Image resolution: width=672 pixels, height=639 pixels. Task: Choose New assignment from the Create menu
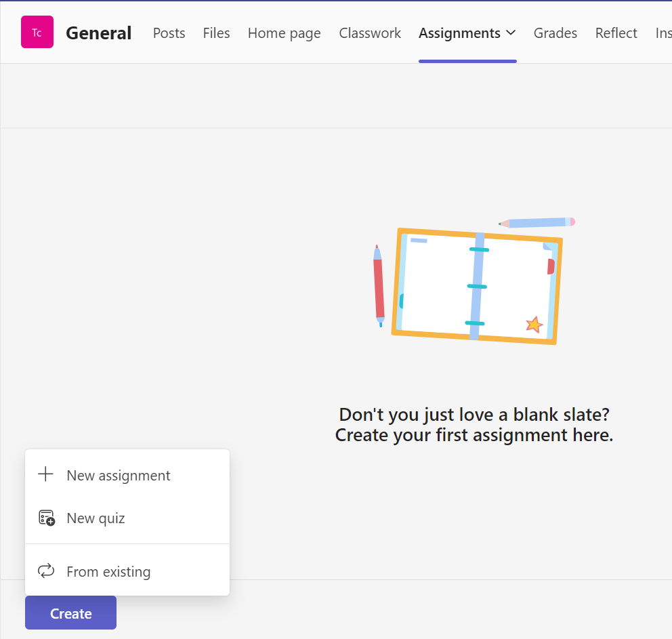coord(119,476)
